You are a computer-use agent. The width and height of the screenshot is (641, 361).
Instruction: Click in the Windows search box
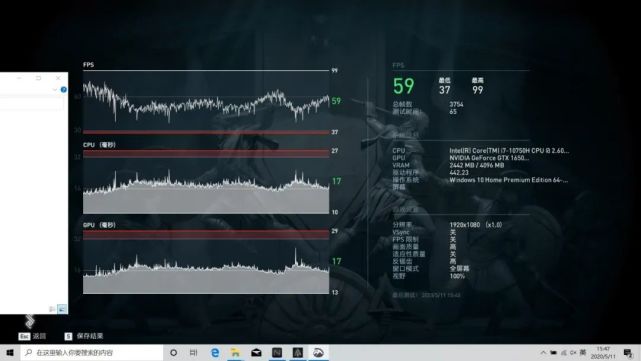coord(92,352)
